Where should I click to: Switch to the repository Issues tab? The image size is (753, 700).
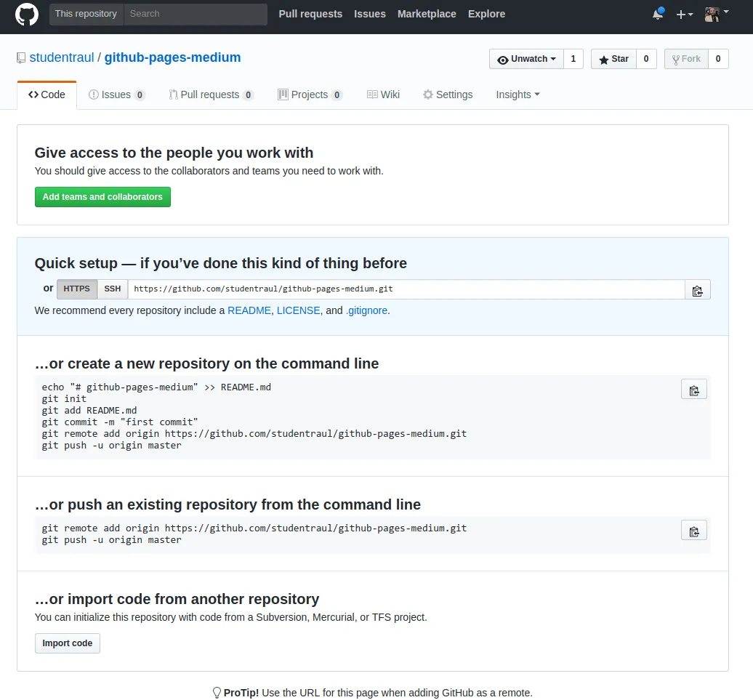tap(116, 94)
